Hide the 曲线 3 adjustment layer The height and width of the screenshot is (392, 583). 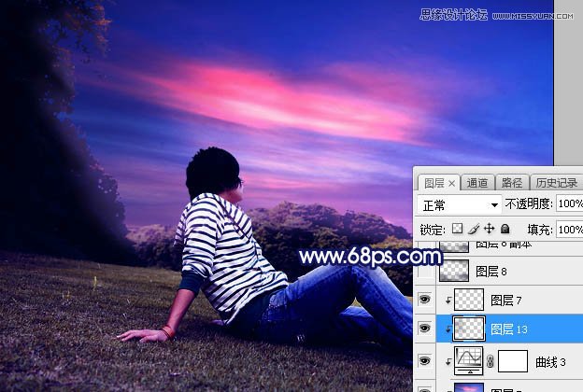pos(425,360)
